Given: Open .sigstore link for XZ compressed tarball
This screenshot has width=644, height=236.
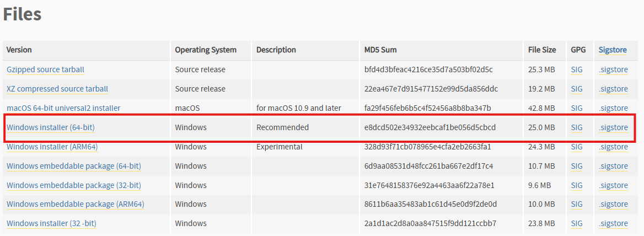Looking at the screenshot, I should 613,89.
